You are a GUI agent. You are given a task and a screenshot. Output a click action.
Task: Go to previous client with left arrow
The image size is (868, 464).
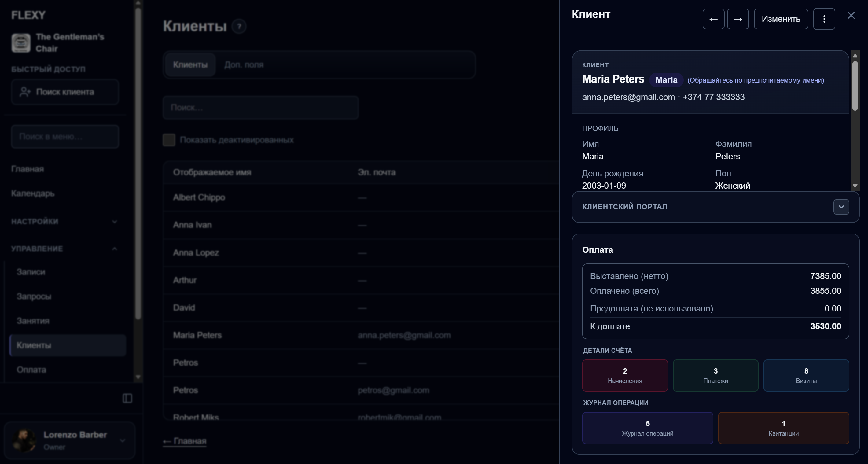click(713, 19)
